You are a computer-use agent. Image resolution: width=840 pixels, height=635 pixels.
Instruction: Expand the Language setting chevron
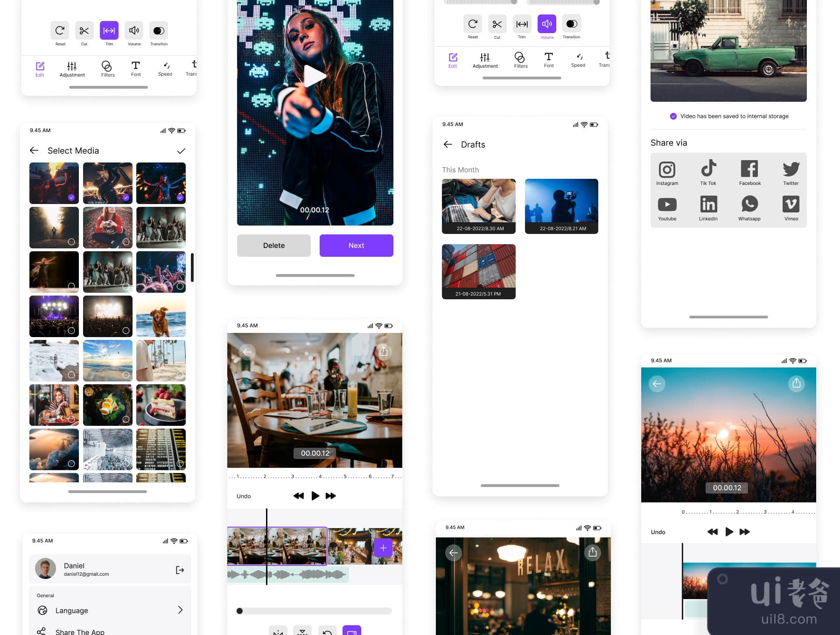180,610
